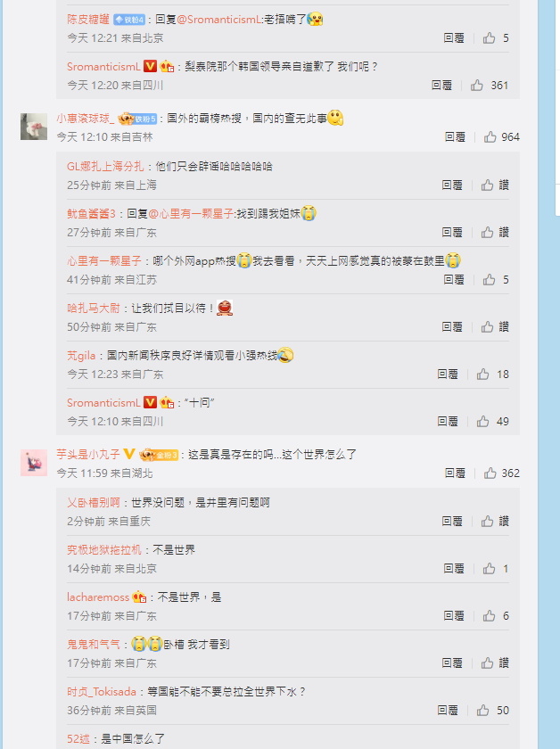
Task: Reply to 哈扎马大尉's comment
Action: [452, 326]
